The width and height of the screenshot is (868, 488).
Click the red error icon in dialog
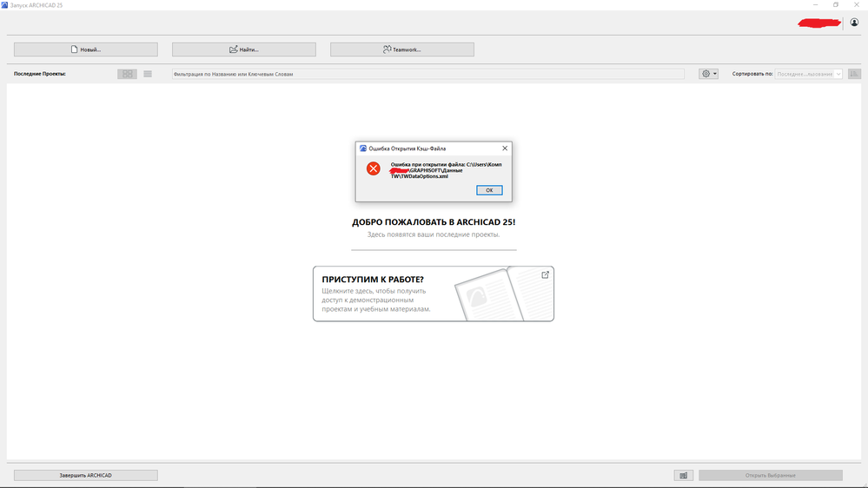373,168
